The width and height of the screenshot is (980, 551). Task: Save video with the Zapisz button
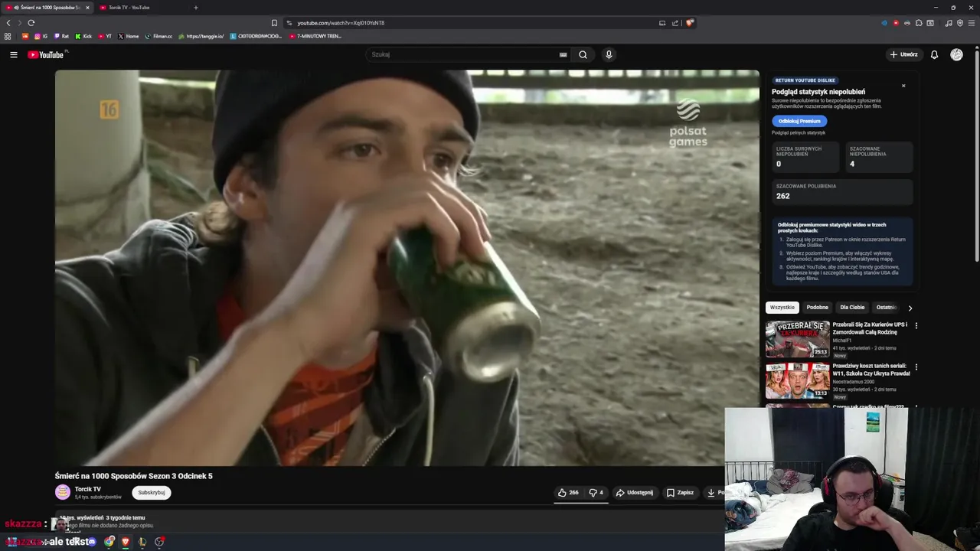(680, 493)
